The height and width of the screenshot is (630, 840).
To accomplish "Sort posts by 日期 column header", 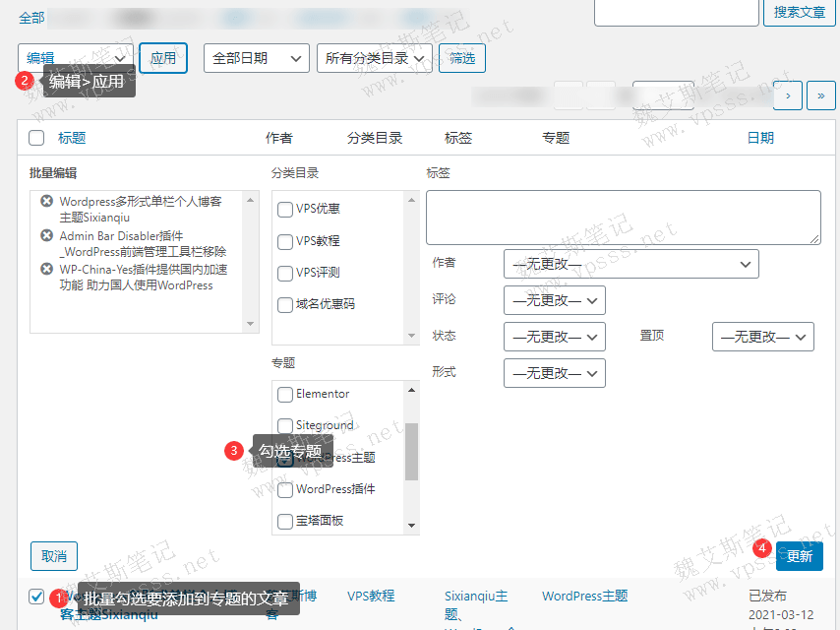I will click(759, 138).
